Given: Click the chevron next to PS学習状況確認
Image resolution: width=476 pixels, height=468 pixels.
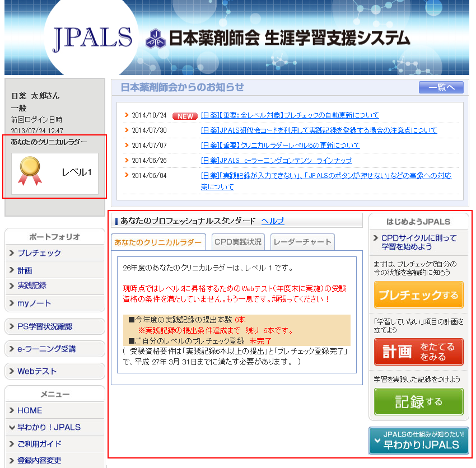Looking at the screenshot, I should [x=12, y=326].
